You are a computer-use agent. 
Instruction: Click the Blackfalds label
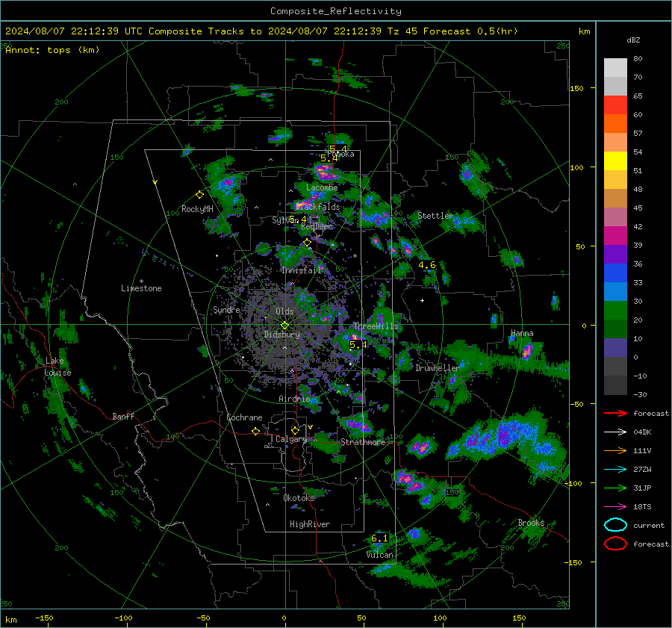coord(317,207)
